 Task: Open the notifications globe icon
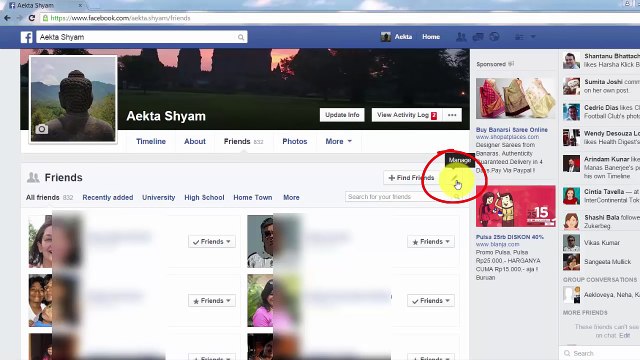click(494, 37)
